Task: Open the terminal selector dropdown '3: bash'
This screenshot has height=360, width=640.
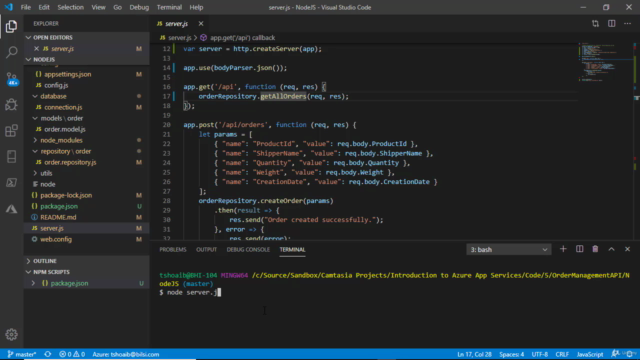Action: point(509,249)
